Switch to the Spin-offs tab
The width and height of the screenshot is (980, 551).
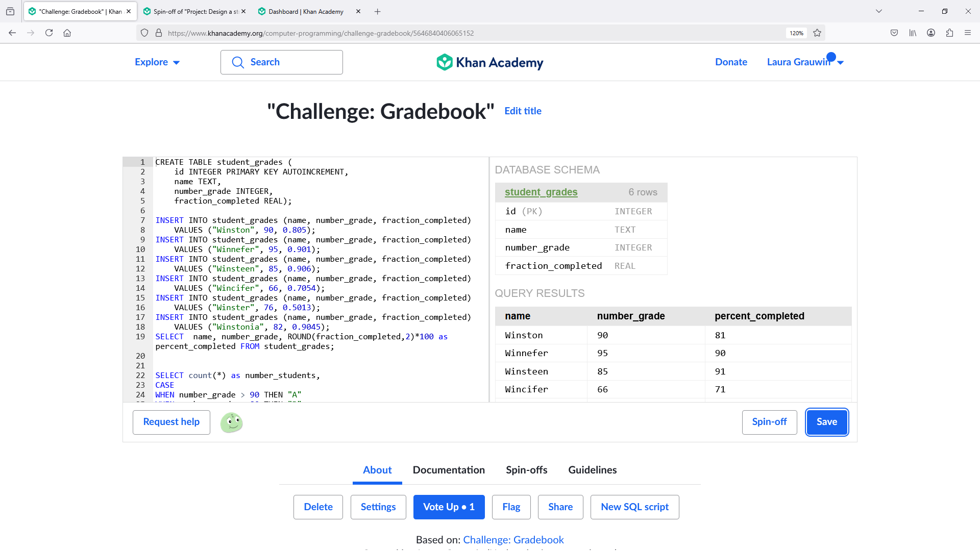[x=526, y=470]
